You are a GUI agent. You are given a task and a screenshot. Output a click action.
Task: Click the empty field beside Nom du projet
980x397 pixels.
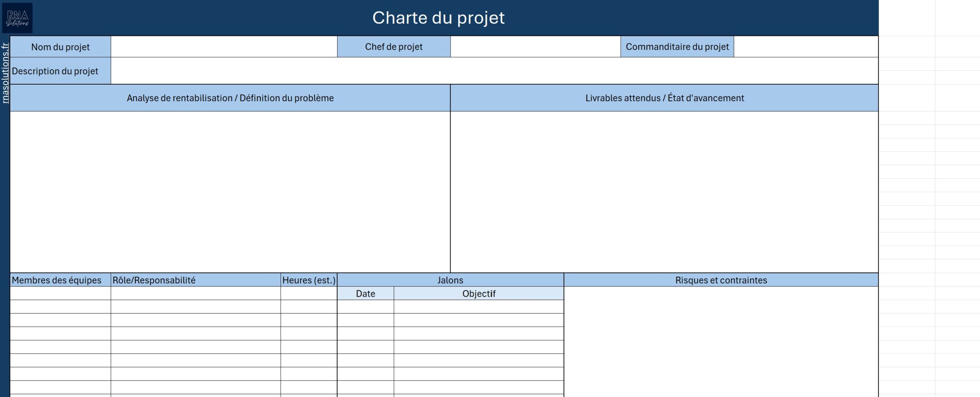[224, 47]
